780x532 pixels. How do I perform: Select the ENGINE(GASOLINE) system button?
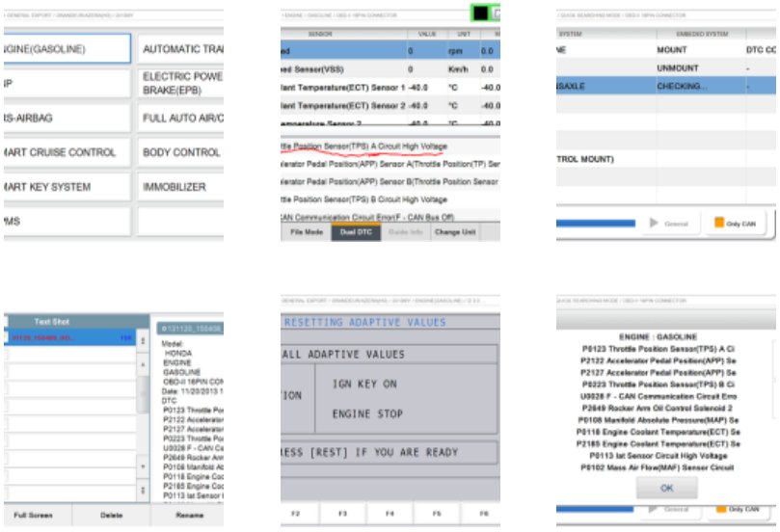pos(67,49)
